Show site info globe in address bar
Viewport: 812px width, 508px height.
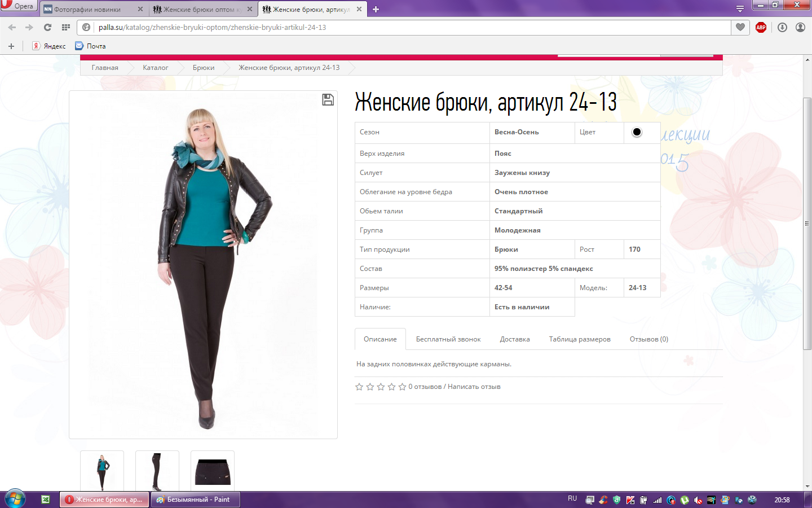pos(86,27)
